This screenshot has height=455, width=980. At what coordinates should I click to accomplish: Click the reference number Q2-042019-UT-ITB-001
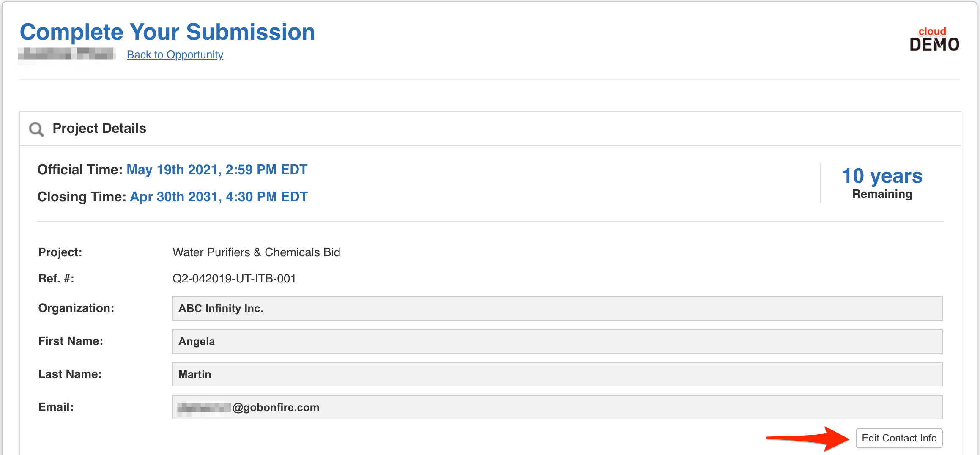[x=234, y=279]
